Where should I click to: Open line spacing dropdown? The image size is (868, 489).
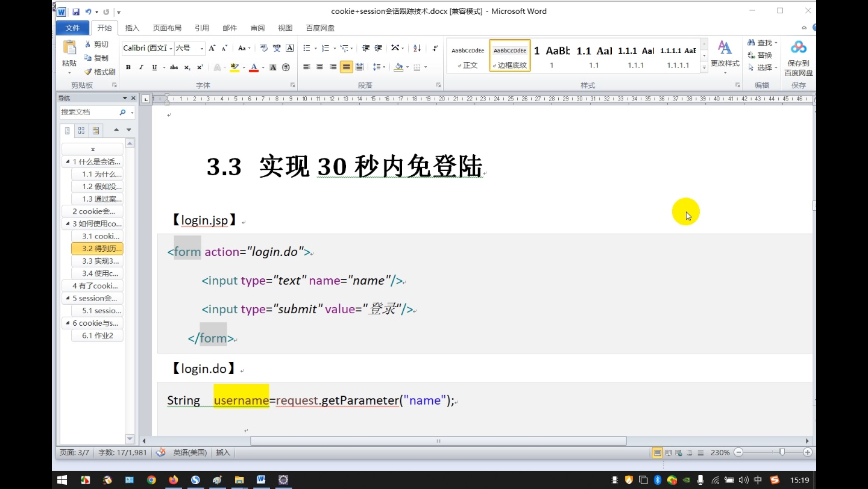pyautogui.click(x=379, y=67)
